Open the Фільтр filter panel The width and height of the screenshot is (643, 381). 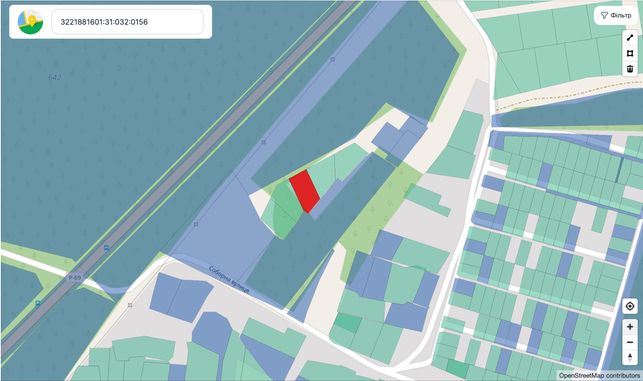click(616, 16)
